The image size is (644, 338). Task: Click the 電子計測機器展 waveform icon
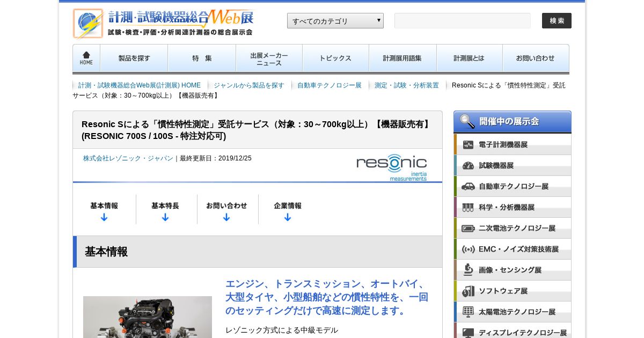tap(468, 145)
